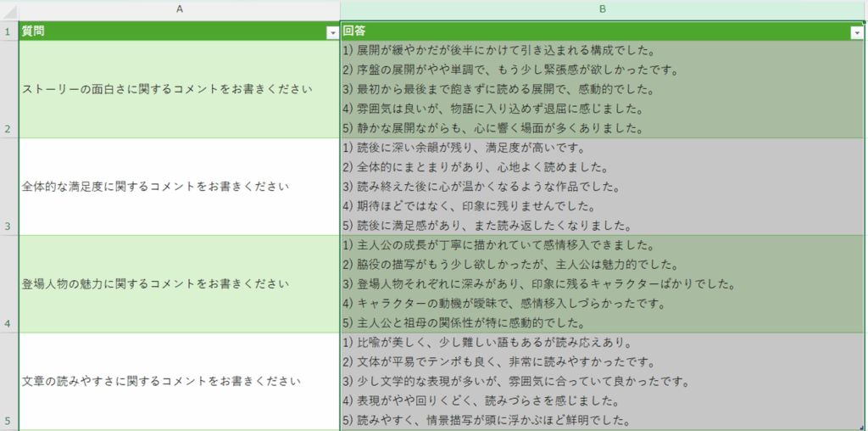Select row 1 via its row number
Viewport: 868px width, 431px height.
click(x=8, y=31)
